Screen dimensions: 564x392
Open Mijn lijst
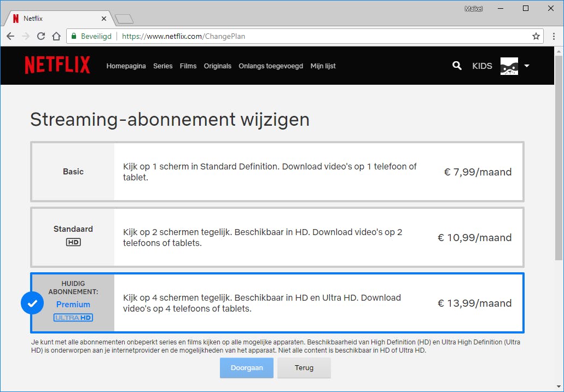click(x=323, y=66)
